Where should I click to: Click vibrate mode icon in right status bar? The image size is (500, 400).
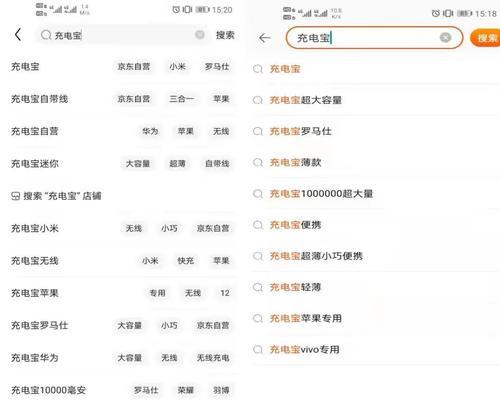tap(448, 13)
